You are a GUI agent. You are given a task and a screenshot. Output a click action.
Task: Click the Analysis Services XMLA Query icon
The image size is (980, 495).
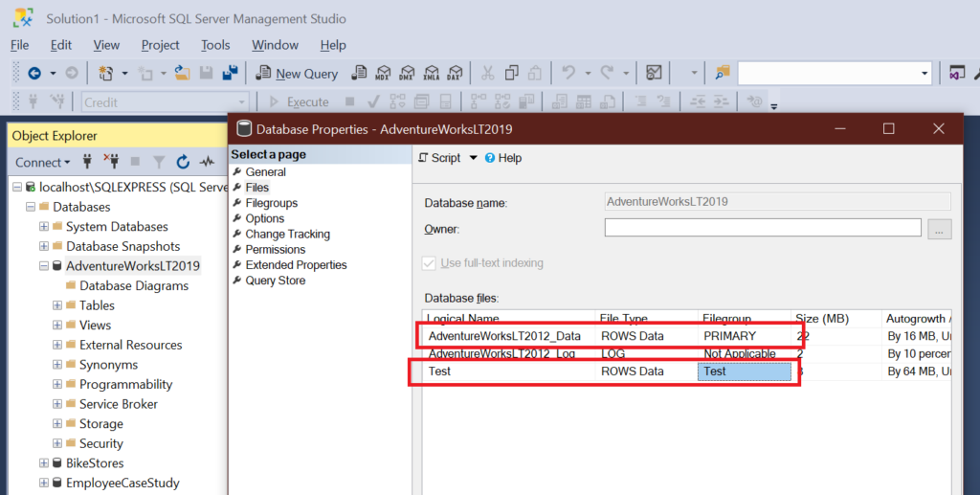coord(432,74)
